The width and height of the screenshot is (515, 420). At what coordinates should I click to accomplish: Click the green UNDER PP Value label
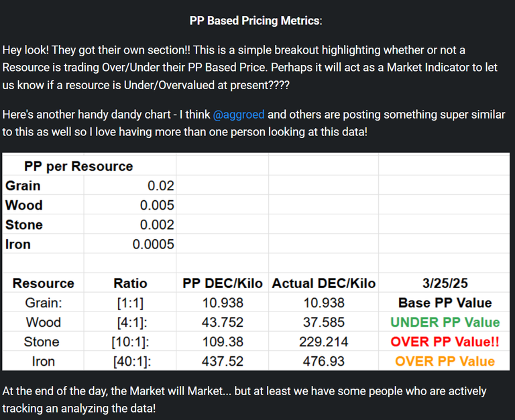coord(445,322)
